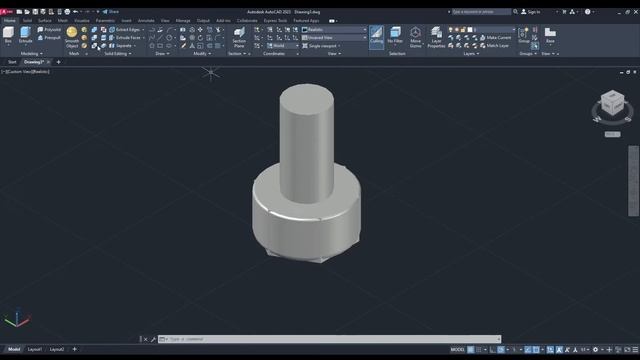Switch to the Mesh ribbon tab
Image resolution: width=640 pixels, height=360 pixels.
pyautogui.click(x=62, y=20)
